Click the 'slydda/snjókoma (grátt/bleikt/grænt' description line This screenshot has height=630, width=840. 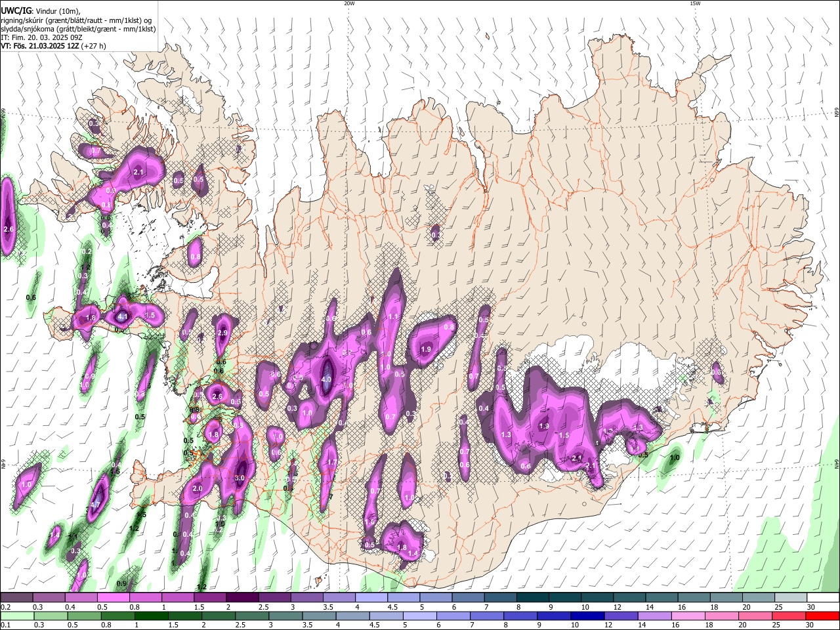78,29
